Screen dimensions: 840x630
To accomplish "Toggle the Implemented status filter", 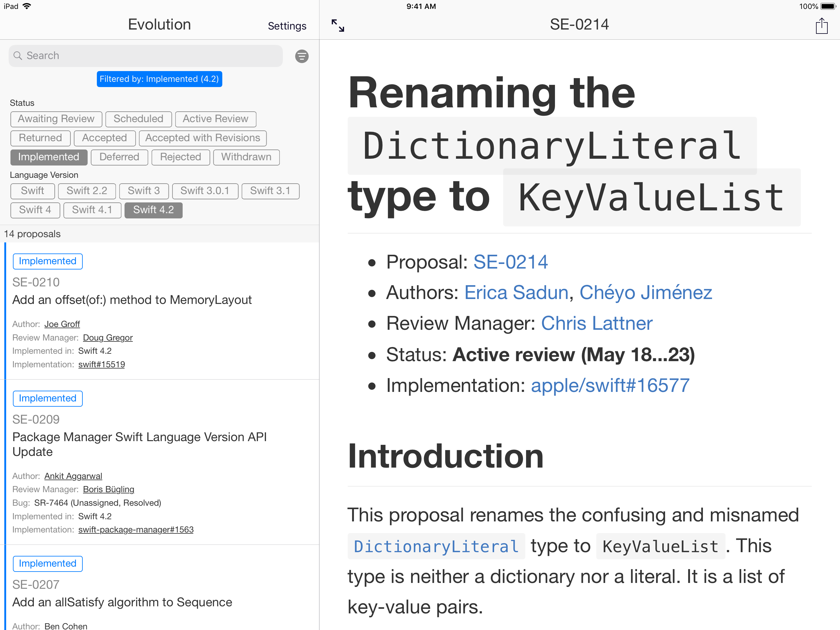I will click(x=49, y=157).
